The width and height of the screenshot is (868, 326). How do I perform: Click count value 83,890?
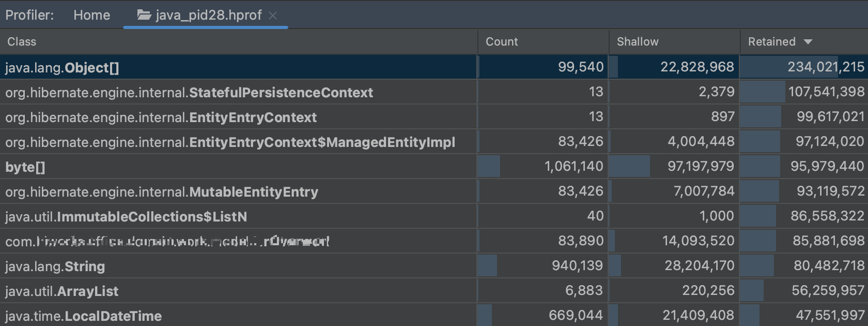click(x=581, y=241)
